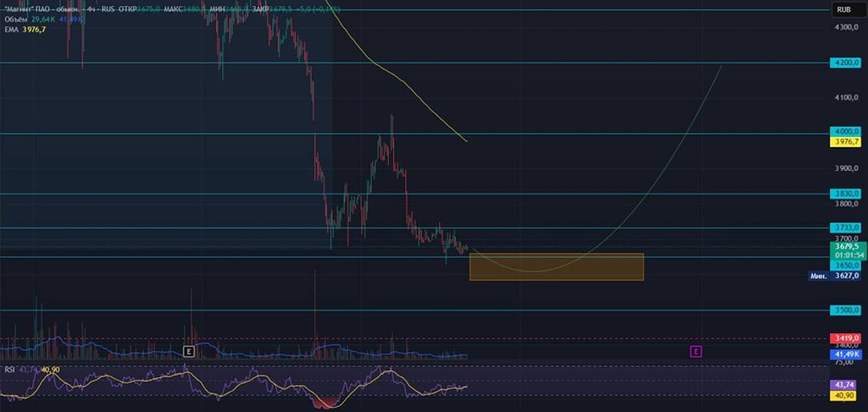Click the Мин. 3627,0 low price label

click(x=834, y=276)
